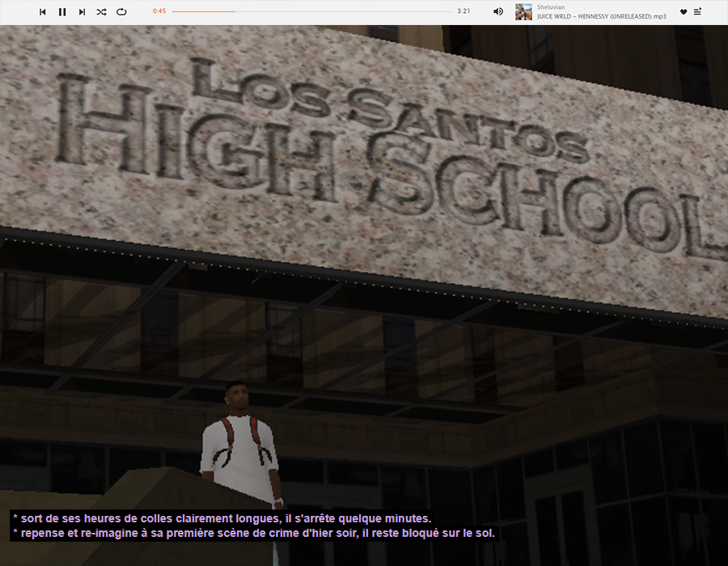Click the JUICE WRLD - HENNESSY track title
This screenshot has width=728, height=566.
click(x=601, y=16)
